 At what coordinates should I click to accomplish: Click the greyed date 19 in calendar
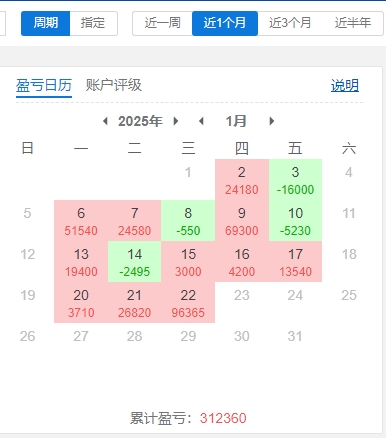28,295
